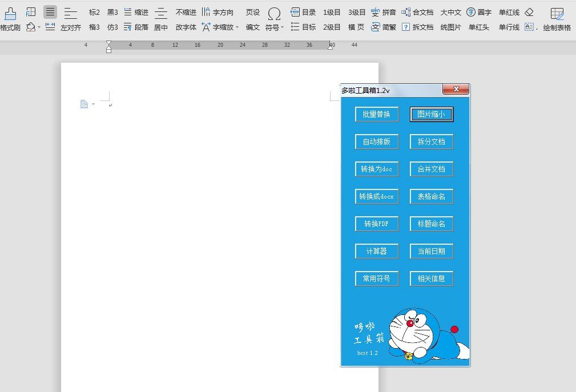The height and width of the screenshot is (392, 576).
Task: Open the 字缩放 dropdown arrow
Action: click(236, 27)
